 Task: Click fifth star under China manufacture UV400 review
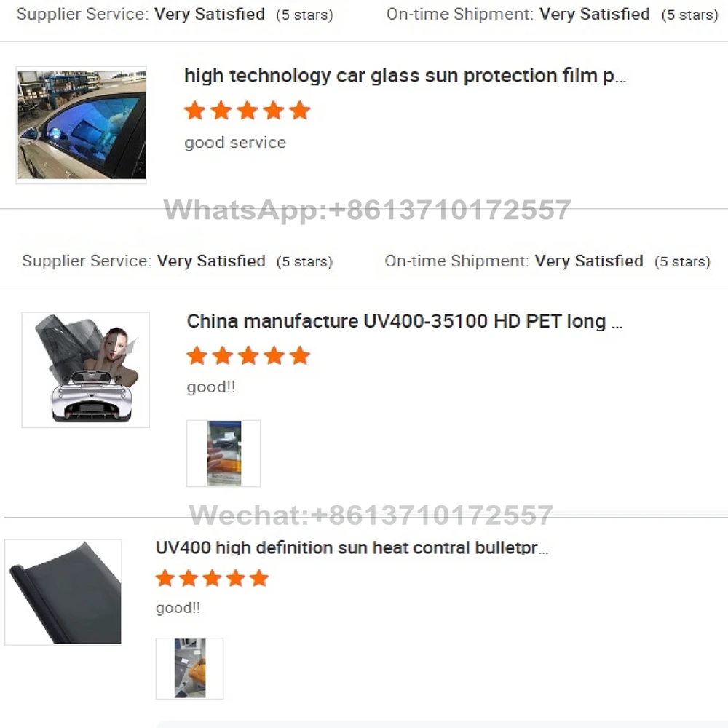[x=300, y=356]
